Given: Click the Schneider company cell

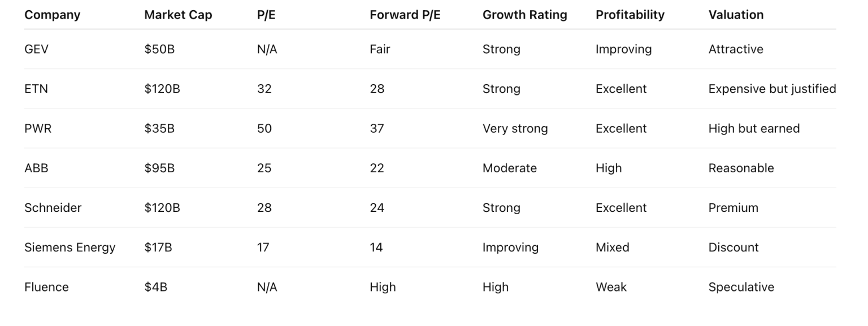Looking at the screenshot, I should (x=53, y=207).
